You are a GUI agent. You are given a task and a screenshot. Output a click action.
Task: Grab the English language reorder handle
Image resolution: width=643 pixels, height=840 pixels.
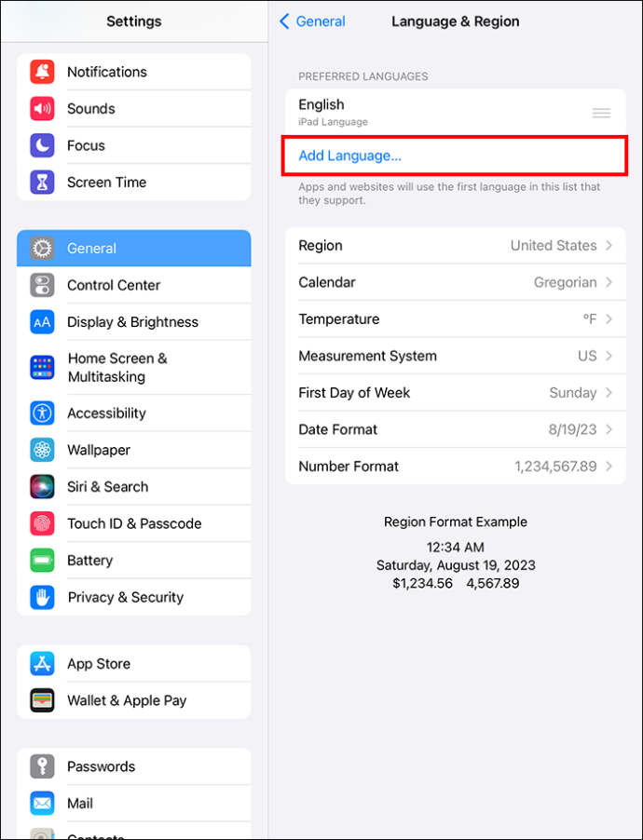tap(601, 113)
